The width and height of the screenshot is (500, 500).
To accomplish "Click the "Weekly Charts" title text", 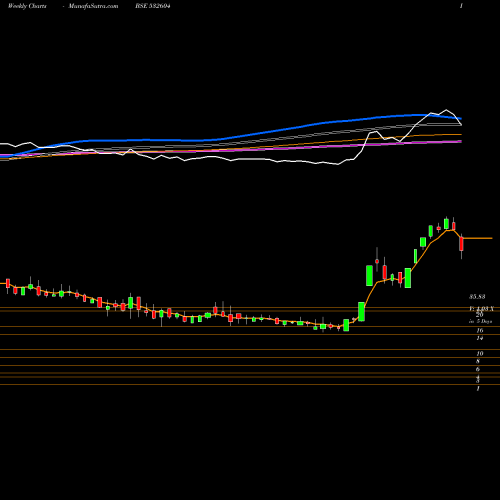I will click(x=27, y=6).
